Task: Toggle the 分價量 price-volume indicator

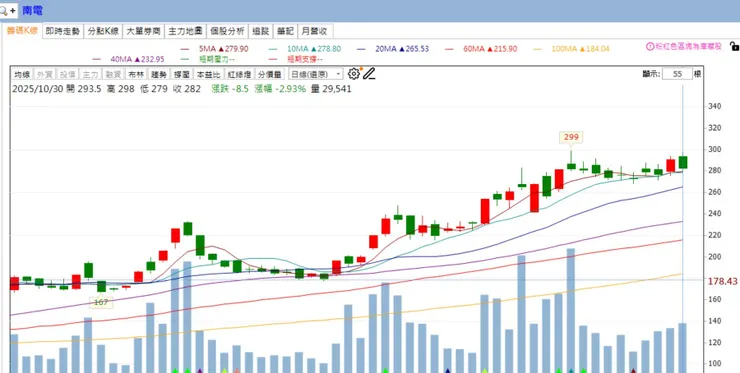Action: point(269,74)
